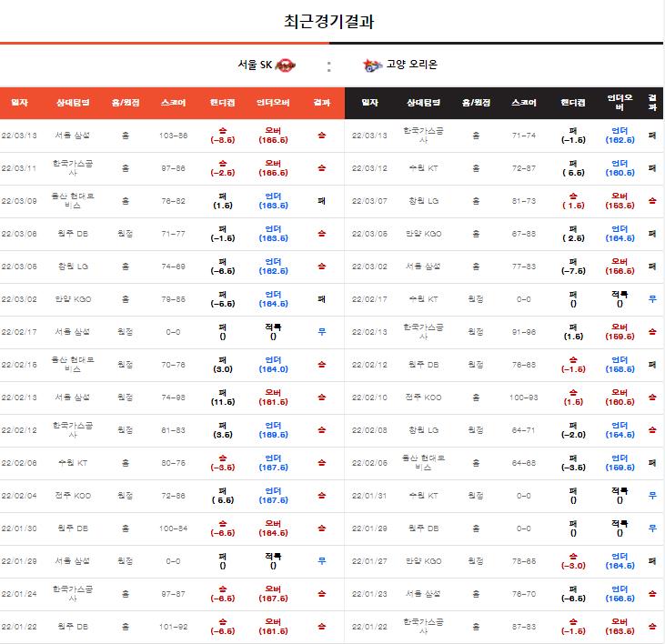Click date 22/03/11 in the 서울 SK table

point(19,168)
